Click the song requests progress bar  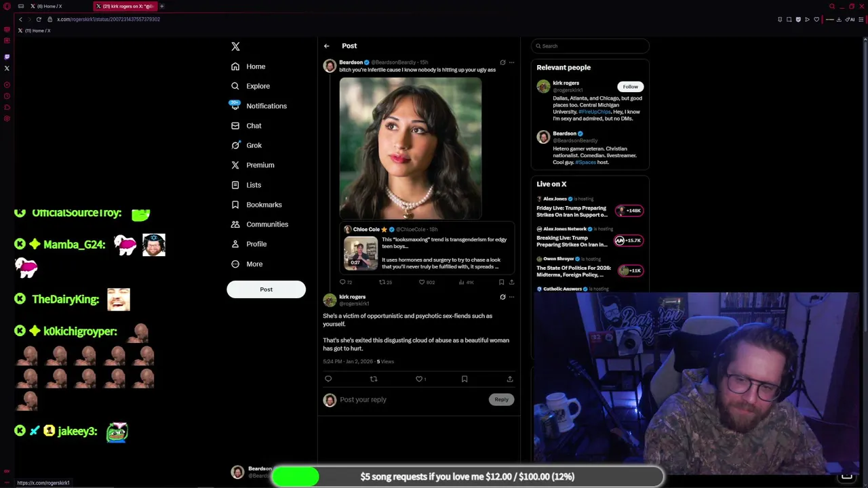click(x=468, y=476)
